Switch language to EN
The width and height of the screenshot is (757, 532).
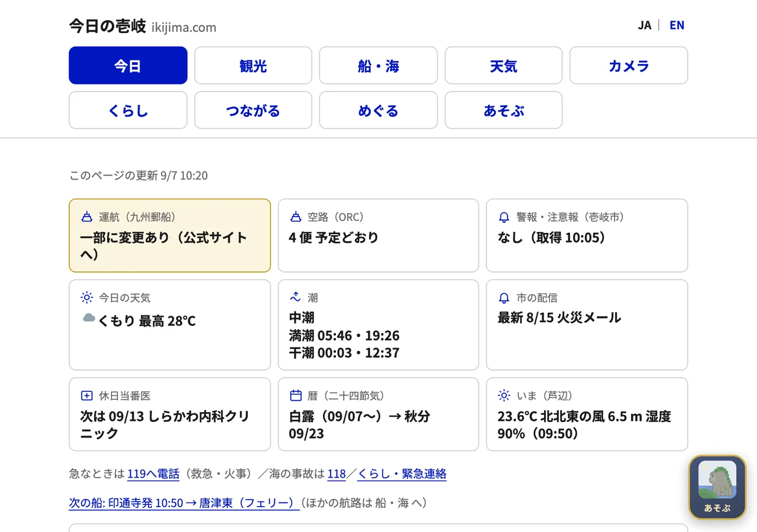tap(677, 25)
